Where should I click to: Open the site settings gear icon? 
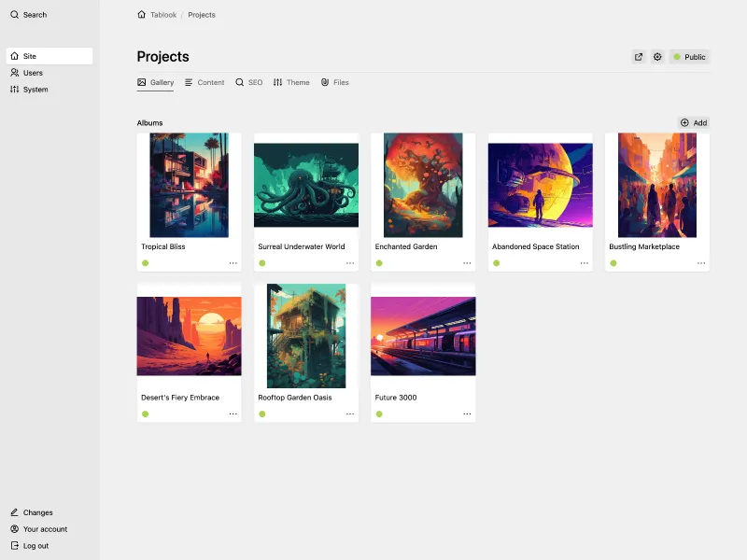(x=657, y=57)
